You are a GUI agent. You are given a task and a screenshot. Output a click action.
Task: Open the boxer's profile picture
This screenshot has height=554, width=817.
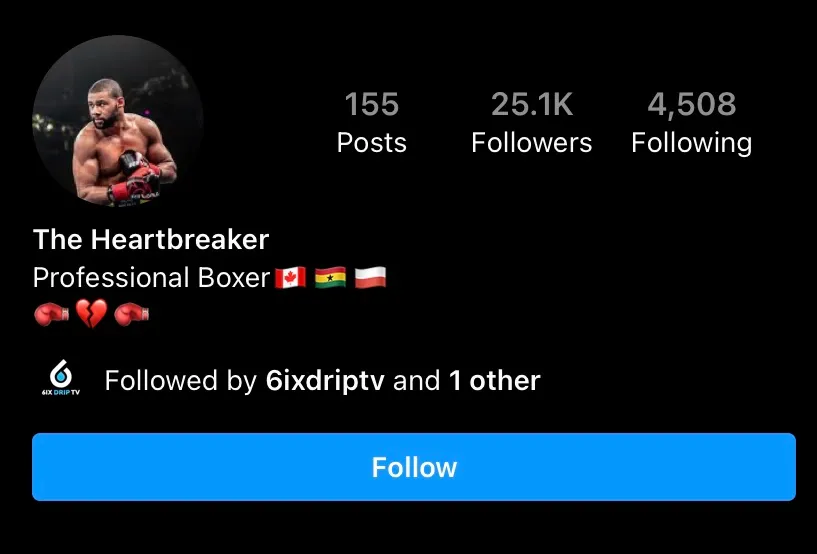(118, 121)
